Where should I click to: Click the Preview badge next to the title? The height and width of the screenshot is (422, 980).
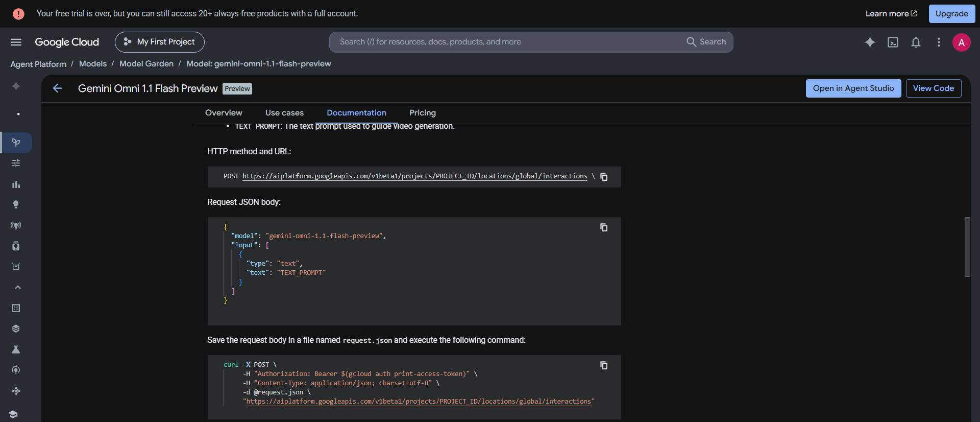point(237,89)
